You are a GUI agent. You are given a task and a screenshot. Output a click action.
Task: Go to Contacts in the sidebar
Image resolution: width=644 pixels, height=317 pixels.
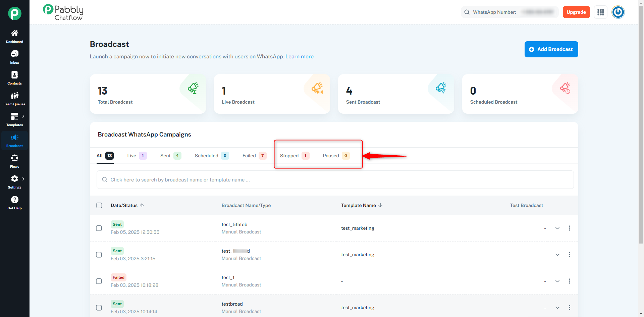[14, 78]
